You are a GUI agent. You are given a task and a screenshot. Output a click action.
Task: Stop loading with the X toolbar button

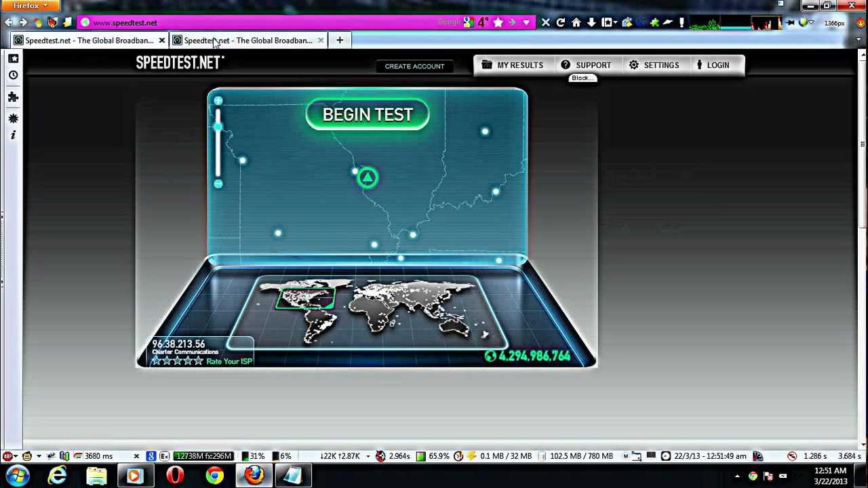(546, 22)
